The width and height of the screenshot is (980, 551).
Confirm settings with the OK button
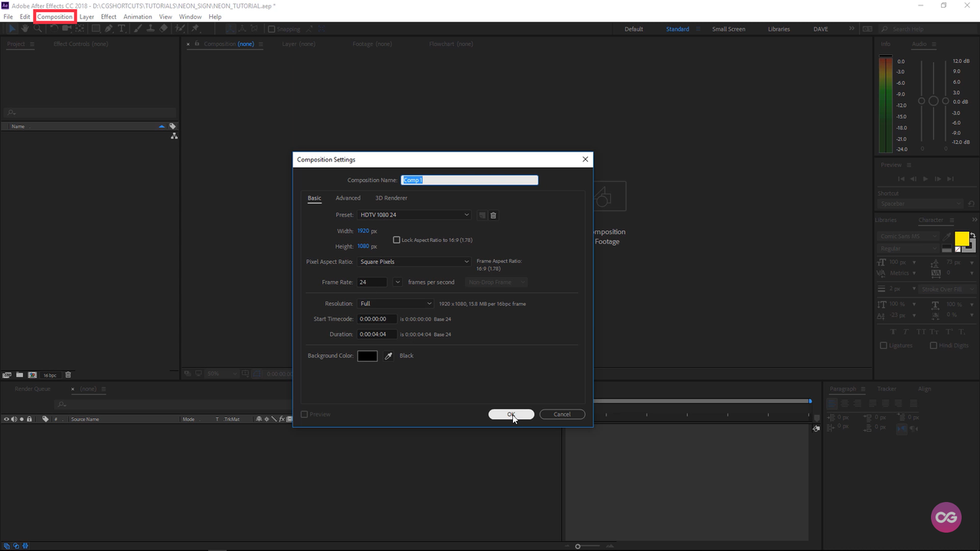pos(511,414)
